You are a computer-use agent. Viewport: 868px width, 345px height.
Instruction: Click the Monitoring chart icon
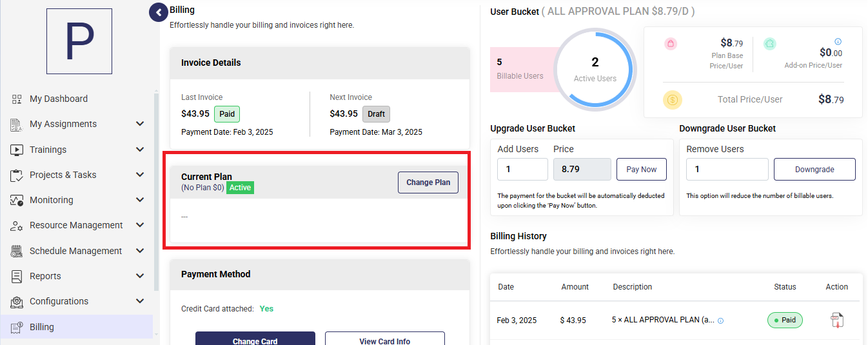17,200
